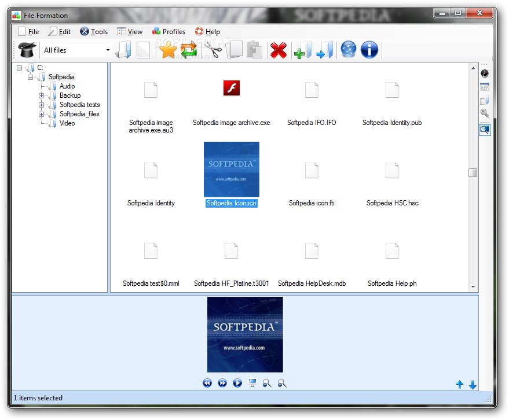509x420 pixels.
Task: Select the Backup folder in tree
Action: click(x=70, y=95)
